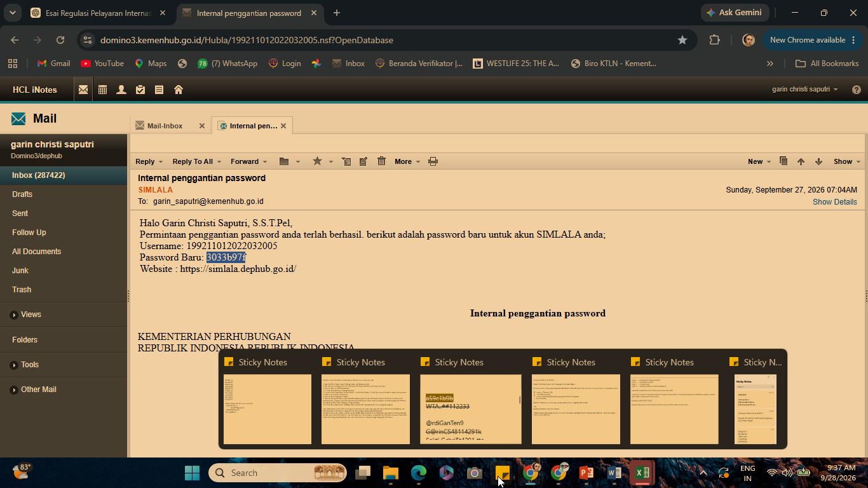Bookmark this page with the star icon
868x488 pixels.
(x=682, y=40)
